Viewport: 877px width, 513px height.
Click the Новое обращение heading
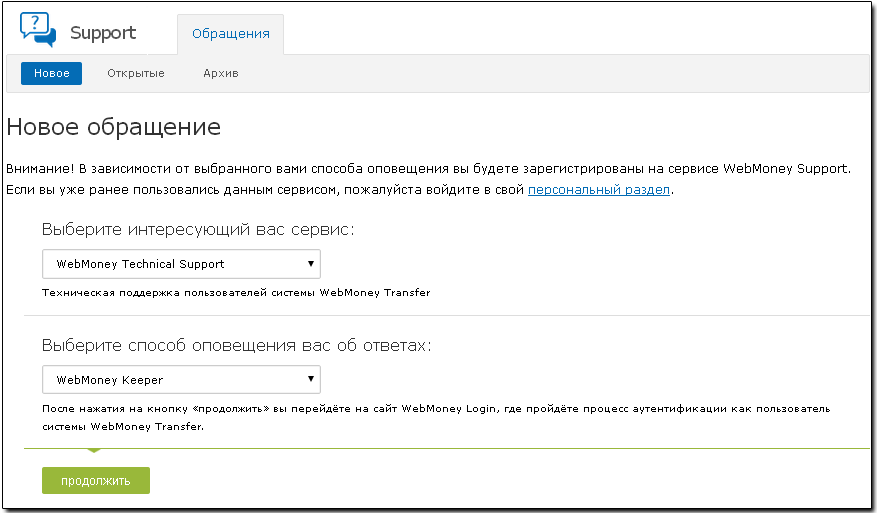point(114,127)
